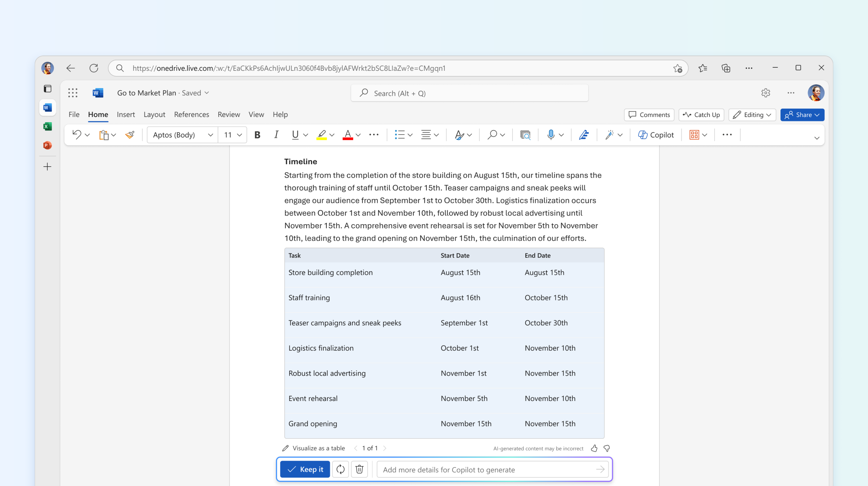Viewport: 868px width, 486px height.
Task: Click the Font Color icon
Action: tap(347, 134)
